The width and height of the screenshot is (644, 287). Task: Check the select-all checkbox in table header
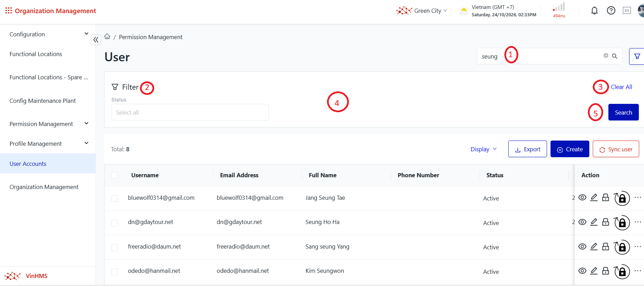115,176
